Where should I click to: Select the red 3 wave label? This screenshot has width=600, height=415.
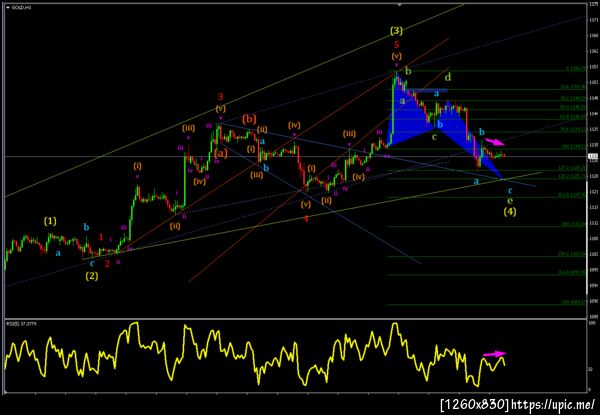tap(220, 96)
